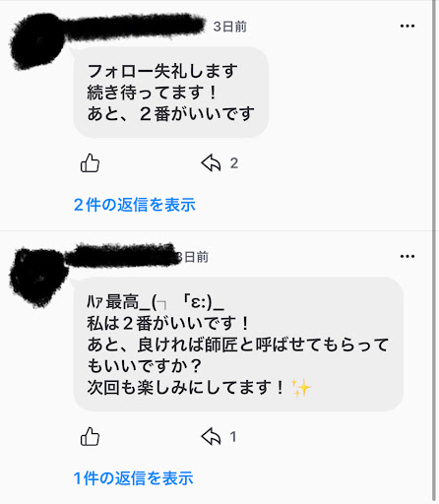Expand 1件の返信を表示 reply

[x=133, y=478]
